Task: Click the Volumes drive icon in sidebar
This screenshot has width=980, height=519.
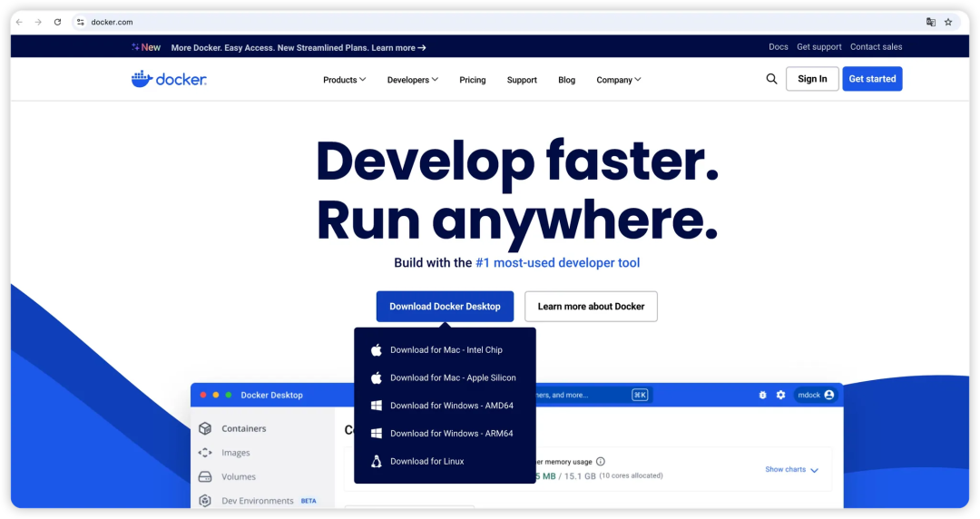Action: tap(205, 477)
